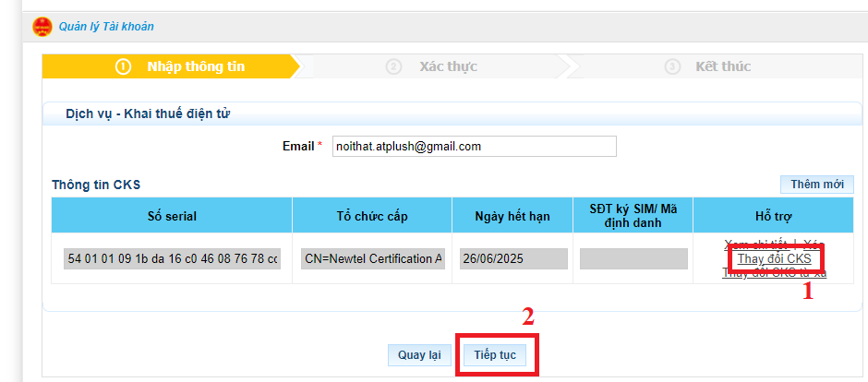The height and width of the screenshot is (382, 868).
Task: Click the SĐT ký SIM value field
Action: click(633, 259)
